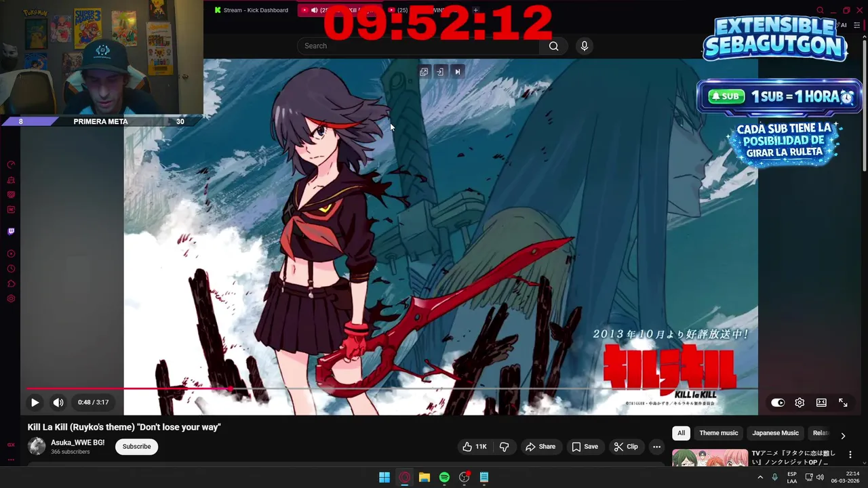Viewport: 868px width, 488px height.
Task: Click the YouTube search magnifier button
Action: [x=554, y=46]
